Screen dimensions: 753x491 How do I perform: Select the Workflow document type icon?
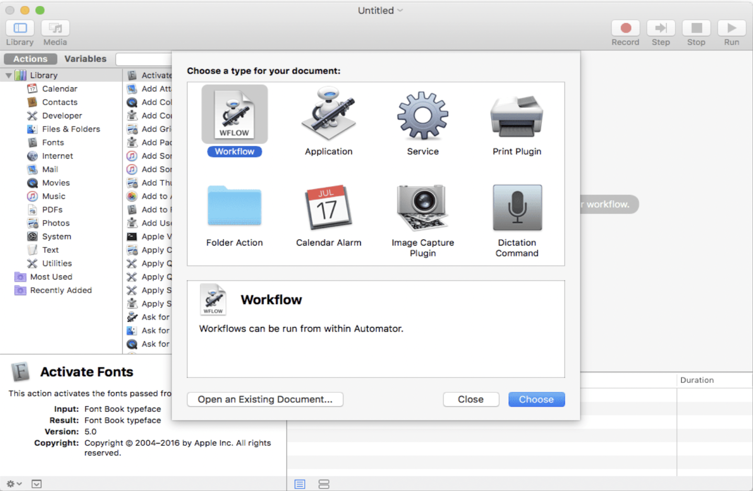click(234, 114)
